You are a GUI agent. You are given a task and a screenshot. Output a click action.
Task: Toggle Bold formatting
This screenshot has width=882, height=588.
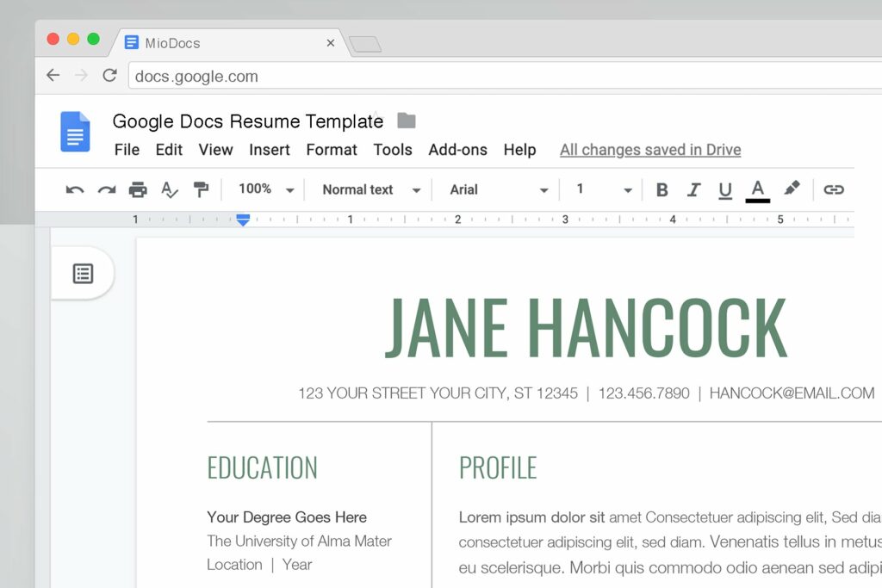point(662,190)
